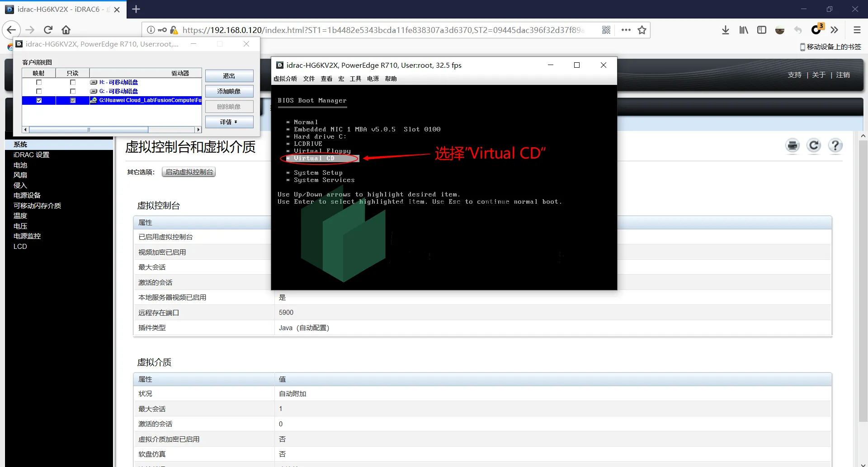Screen dimensions: 868x467
Task: Select 电源监控 in the left navigation
Action: 27,236
